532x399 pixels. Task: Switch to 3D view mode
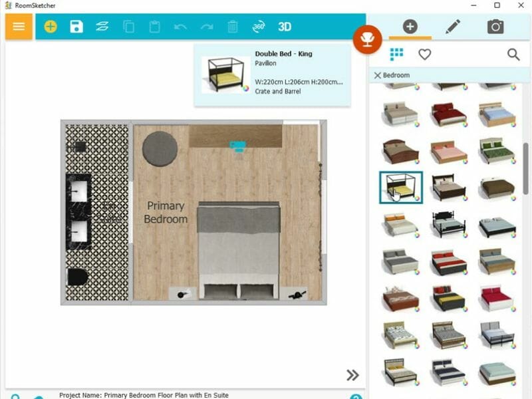coord(285,27)
